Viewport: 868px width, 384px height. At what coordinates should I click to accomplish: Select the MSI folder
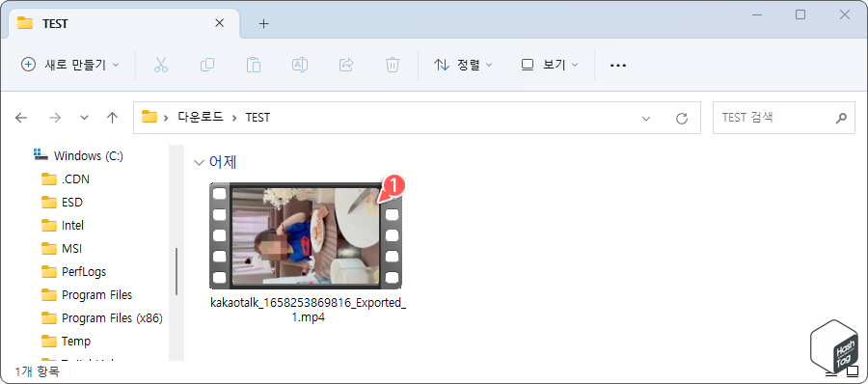point(62,249)
